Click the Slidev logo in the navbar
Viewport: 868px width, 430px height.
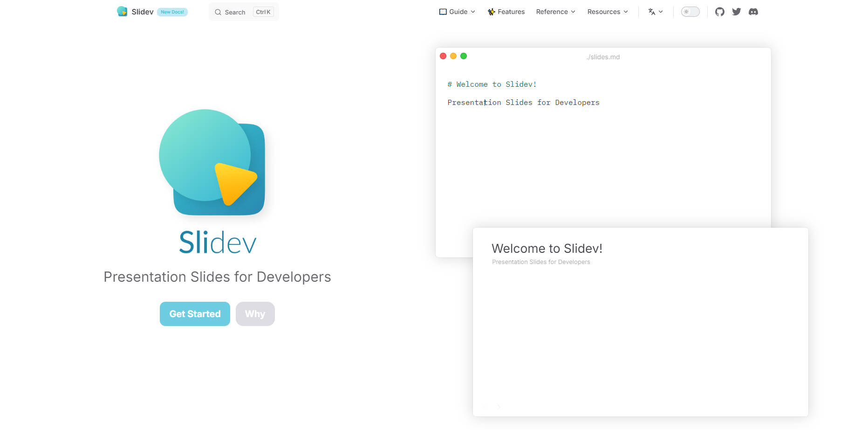pyautogui.click(x=122, y=11)
